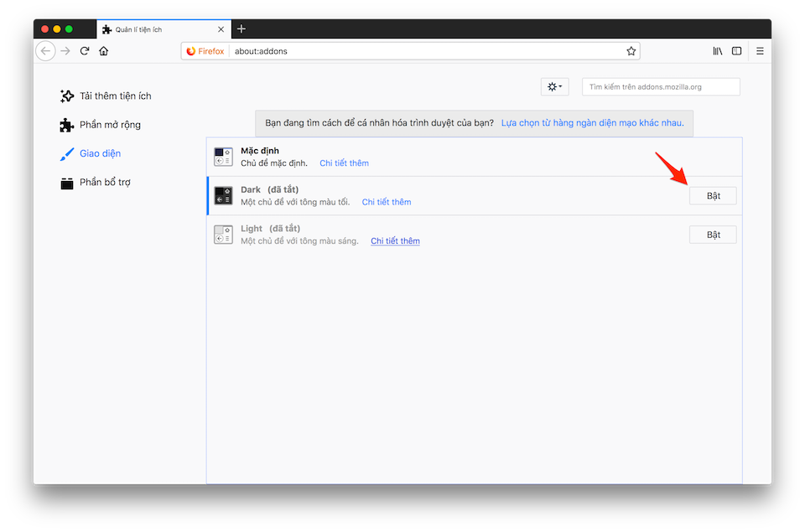Select the Light (đã tắt) theme title
Image resolution: width=805 pixels, height=532 pixels.
pyautogui.click(x=271, y=229)
